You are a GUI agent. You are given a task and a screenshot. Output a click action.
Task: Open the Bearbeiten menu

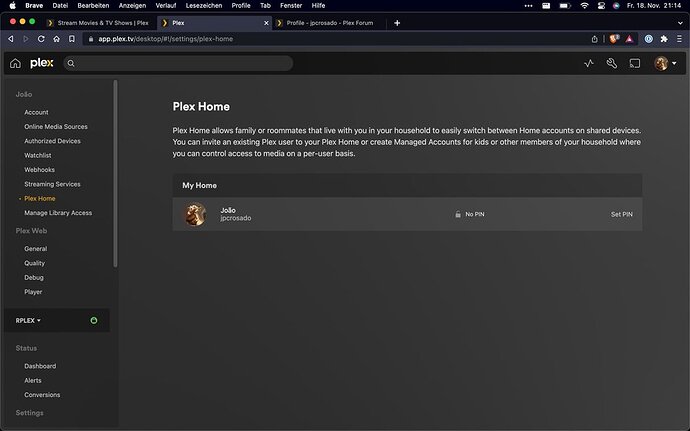pyautogui.click(x=93, y=5)
